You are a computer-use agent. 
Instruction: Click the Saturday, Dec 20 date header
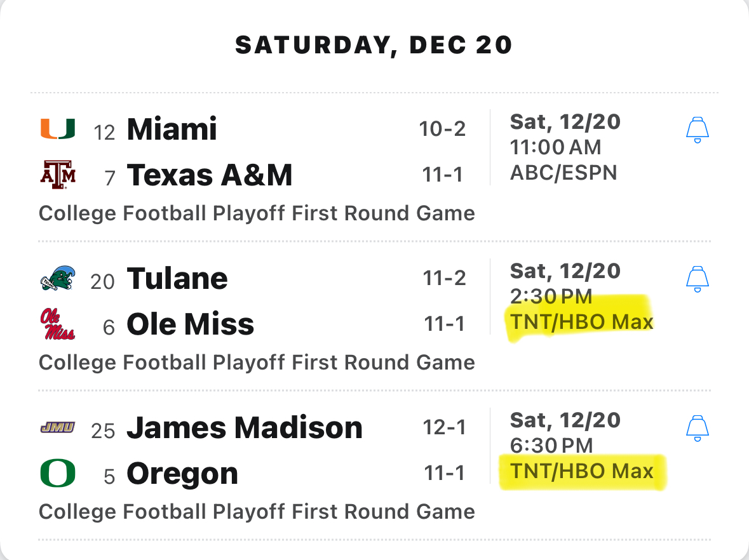(374, 45)
